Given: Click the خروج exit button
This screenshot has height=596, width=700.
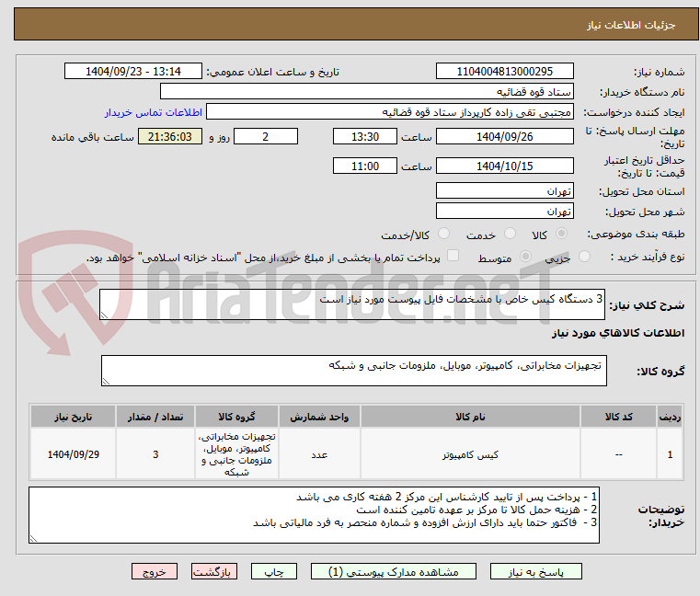Looking at the screenshot, I should [154, 571].
